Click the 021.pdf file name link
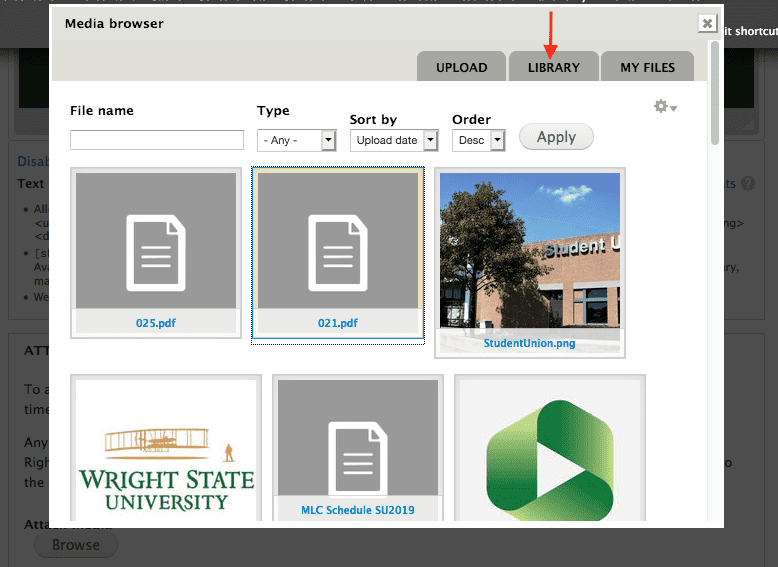 tap(337, 323)
